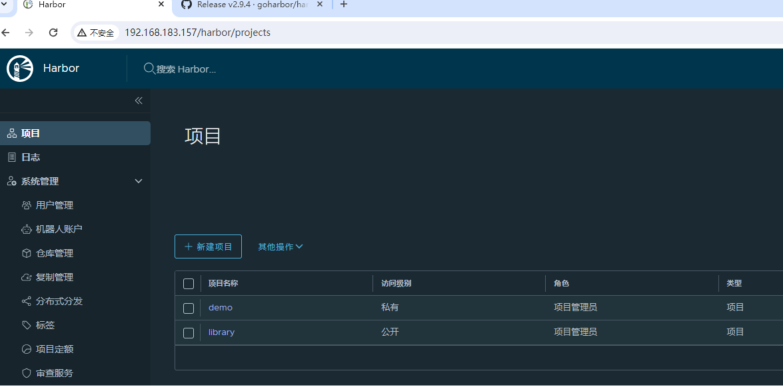The image size is (783, 386).
Task: Toggle the select-all header checkbox
Action: 188,284
